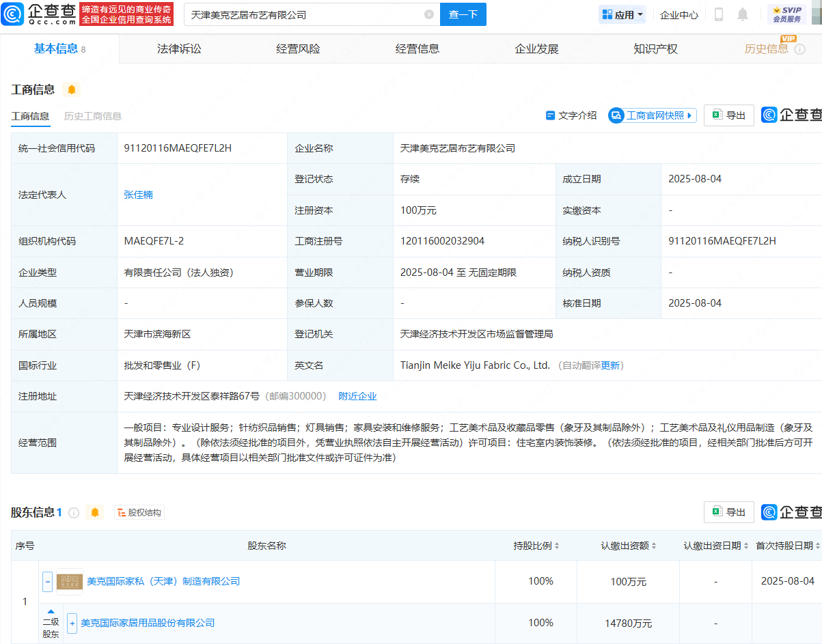Toggle the bell next to 股东信息
The height and width of the screenshot is (644, 822).
[95, 512]
